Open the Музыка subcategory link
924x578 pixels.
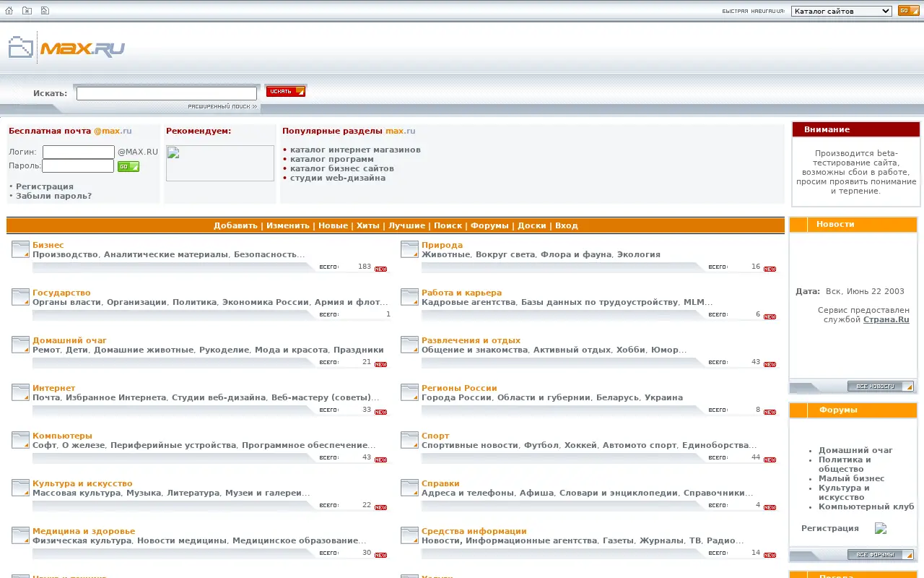click(144, 493)
